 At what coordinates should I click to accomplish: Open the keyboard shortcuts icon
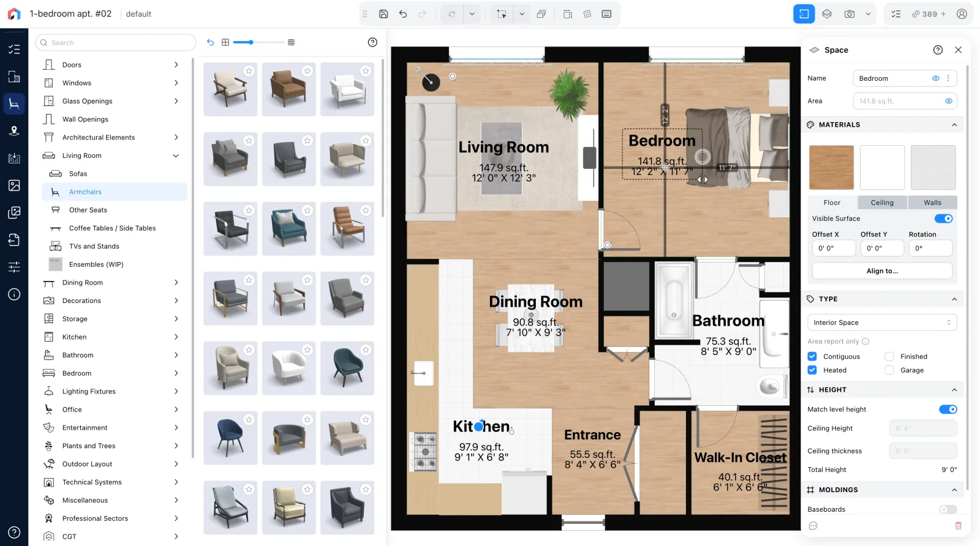[x=606, y=14]
